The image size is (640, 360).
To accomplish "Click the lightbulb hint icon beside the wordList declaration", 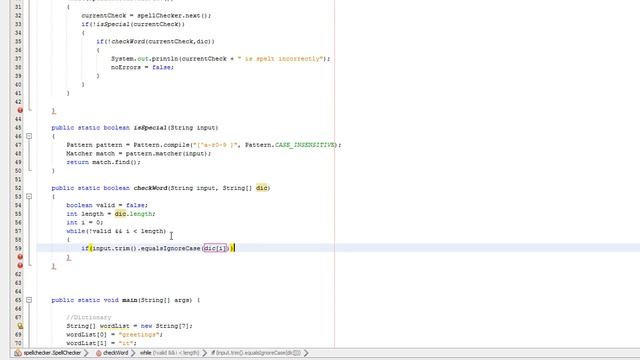I will pos(20,326).
